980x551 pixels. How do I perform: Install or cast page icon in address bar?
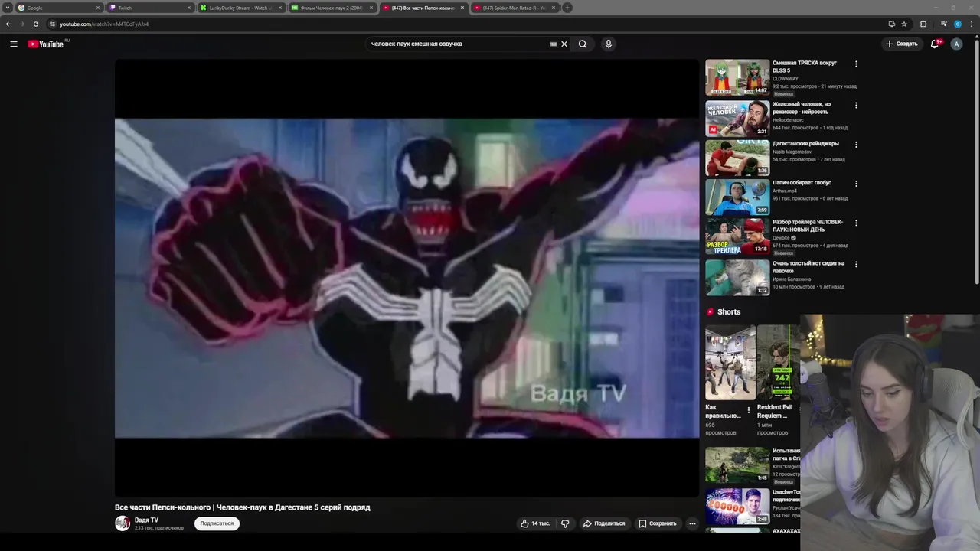coord(891,24)
